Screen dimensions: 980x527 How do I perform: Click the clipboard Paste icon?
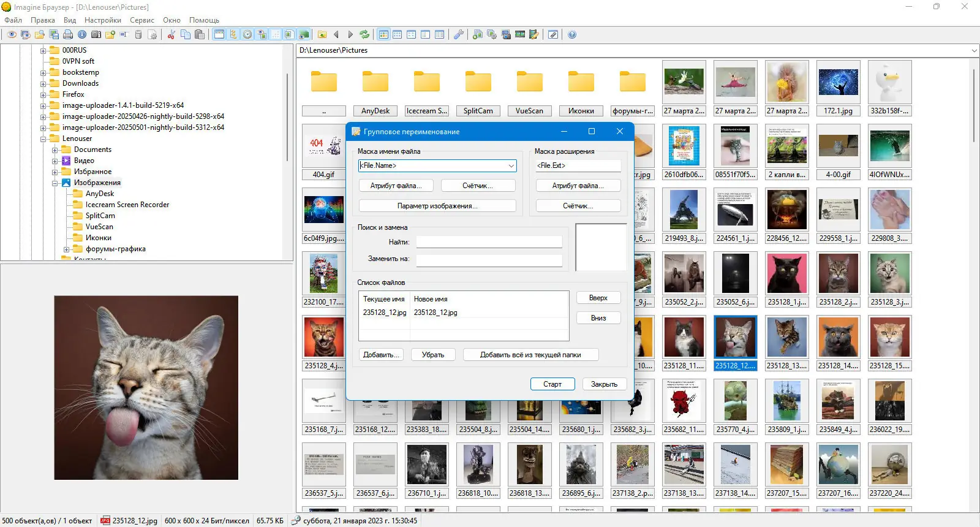point(200,34)
